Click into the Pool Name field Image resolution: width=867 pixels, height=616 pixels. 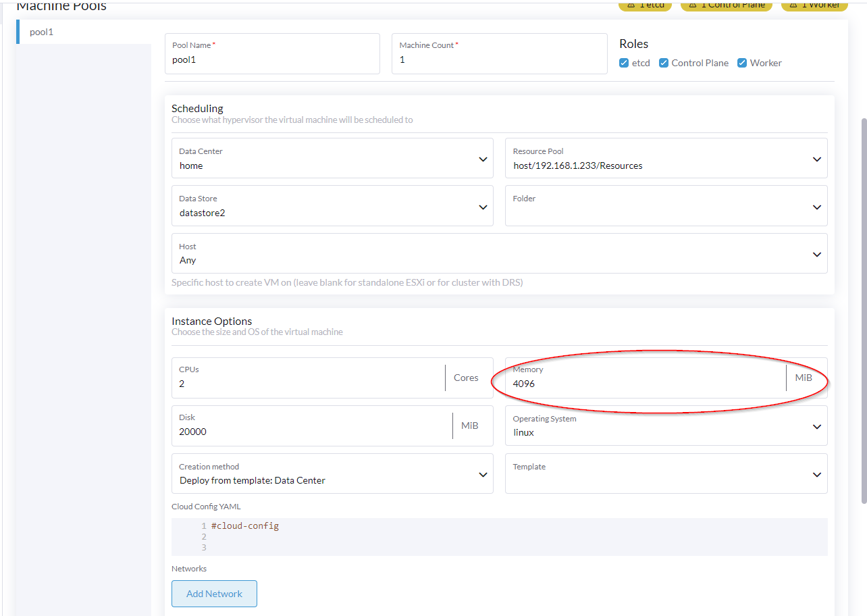272,59
